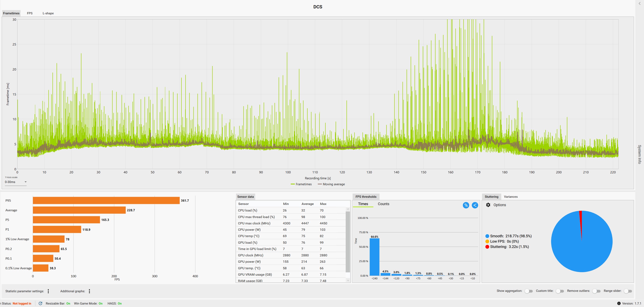Select the Counts sub-tab
644x307 pixels.
coord(383,204)
